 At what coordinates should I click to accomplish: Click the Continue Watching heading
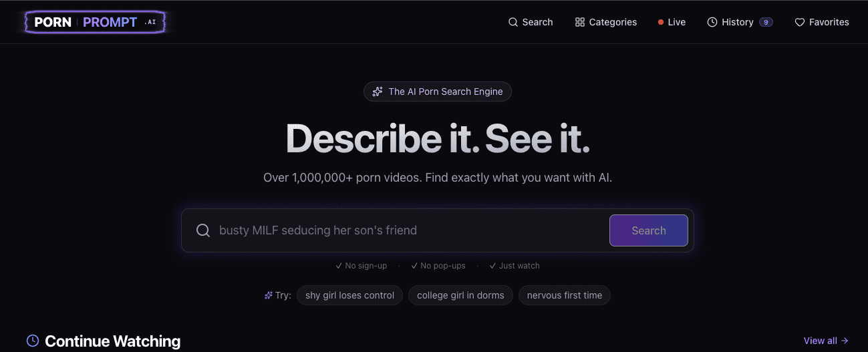point(112,341)
